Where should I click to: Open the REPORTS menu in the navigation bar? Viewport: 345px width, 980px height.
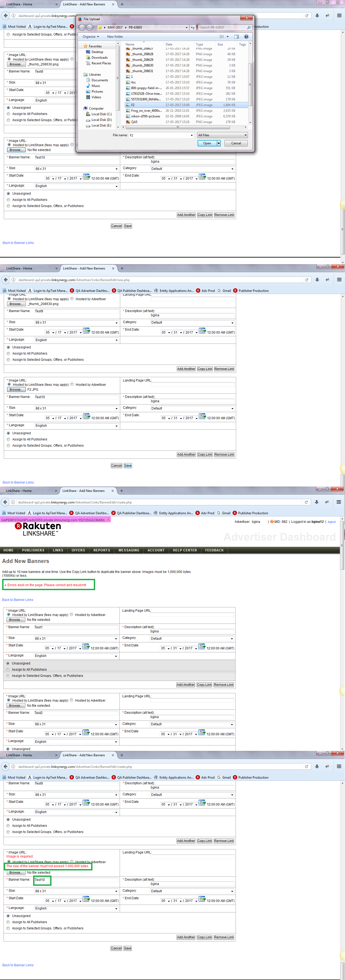point(102,550)
